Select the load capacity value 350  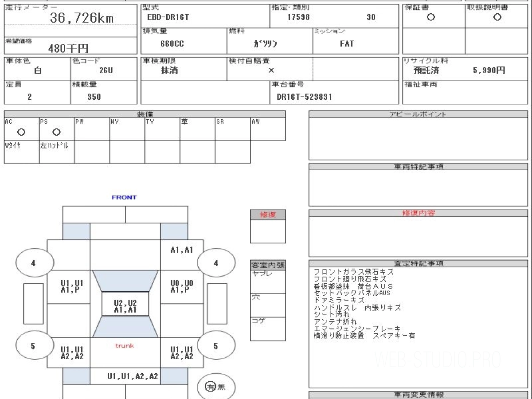tap(94, 97)
